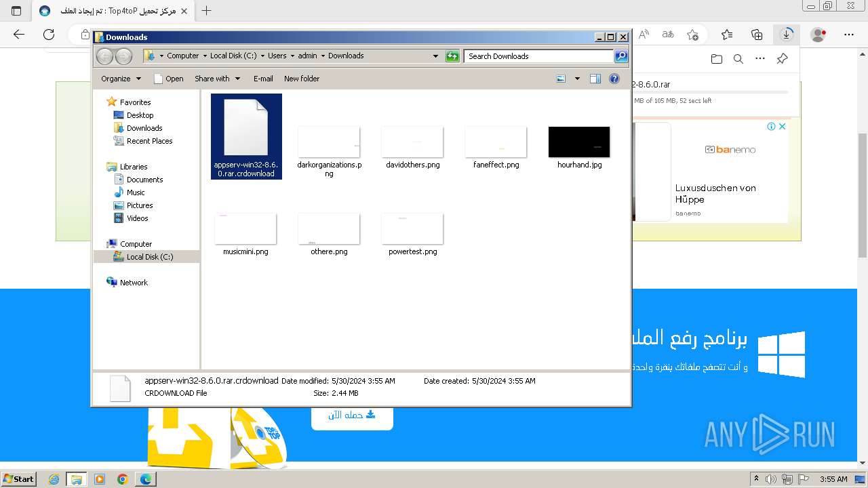Expand the arrow after Users breadcrumb

point(292,56)
